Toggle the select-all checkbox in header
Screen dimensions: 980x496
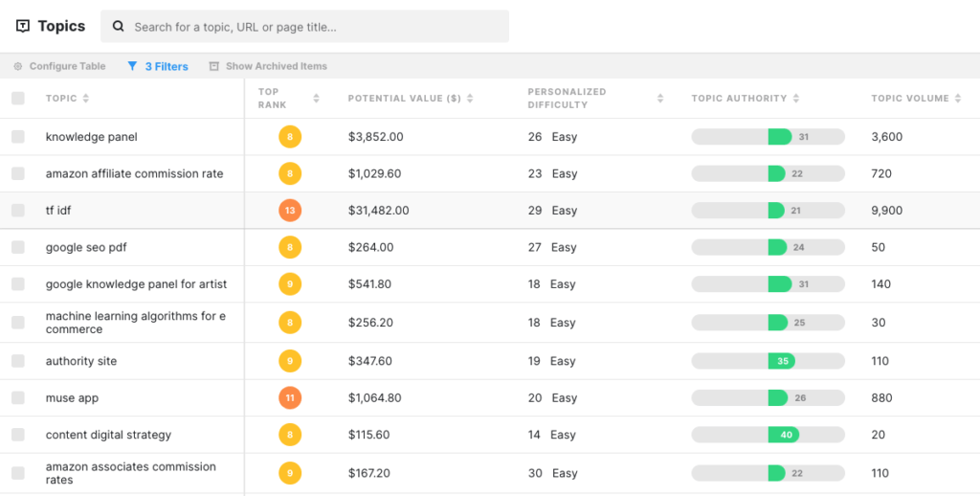point(18,99)
